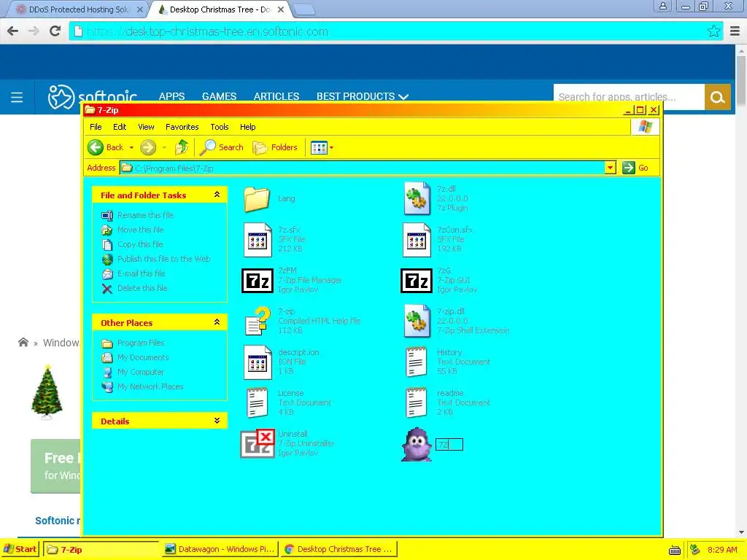Open Program Files in Other Places
The image size is (747, 560).
[x=141, y=343]
